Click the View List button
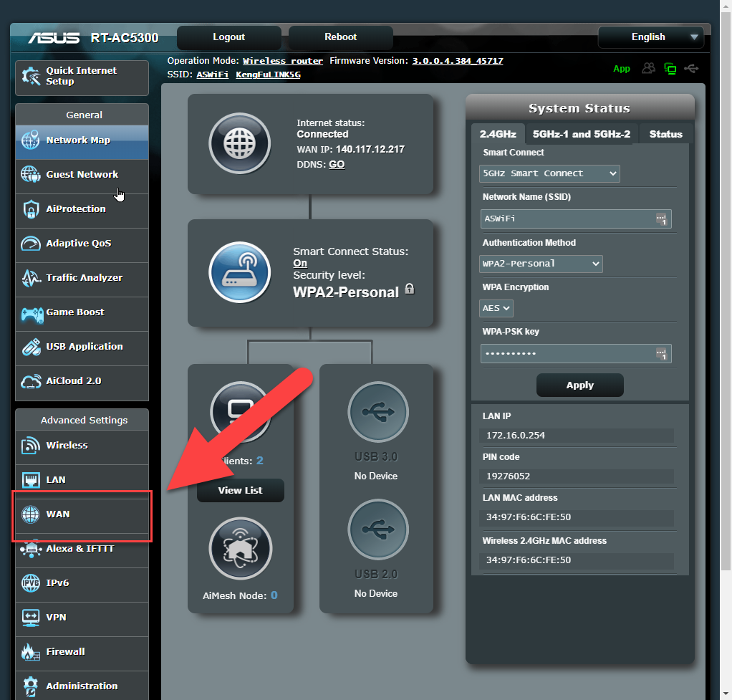Screen dimensions: 732x700 (x=241, y=490)
